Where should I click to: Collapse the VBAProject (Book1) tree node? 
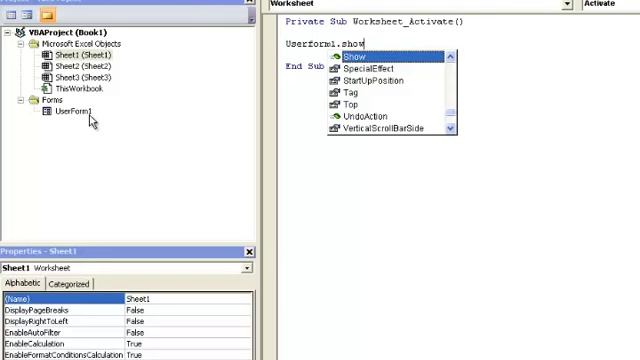click(x=7, y=33)
